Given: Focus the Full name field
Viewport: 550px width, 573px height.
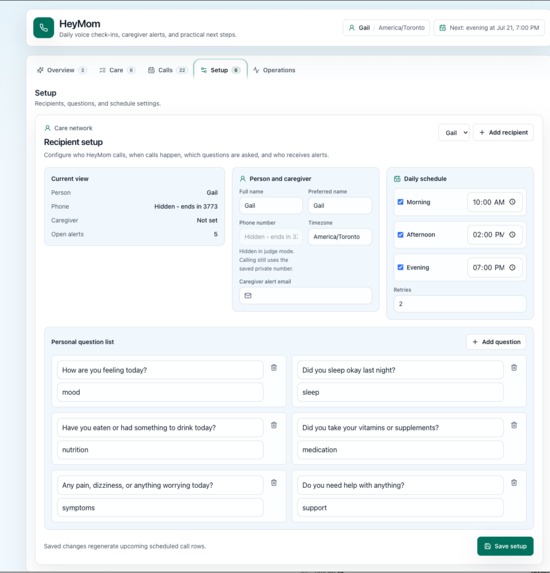Looking at the screenshot, I should pos(271,206).
